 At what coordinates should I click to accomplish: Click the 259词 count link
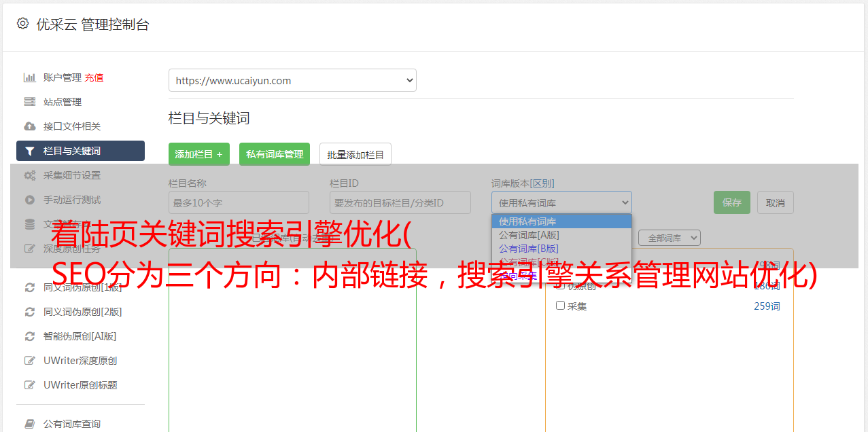[767, 306]
